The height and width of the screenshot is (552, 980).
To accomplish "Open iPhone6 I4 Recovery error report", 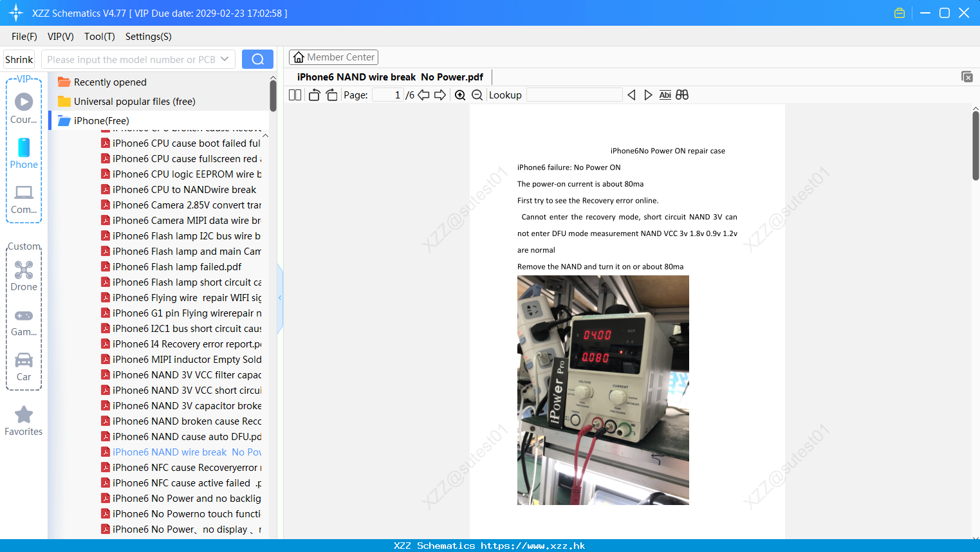I will coord(181,344).
